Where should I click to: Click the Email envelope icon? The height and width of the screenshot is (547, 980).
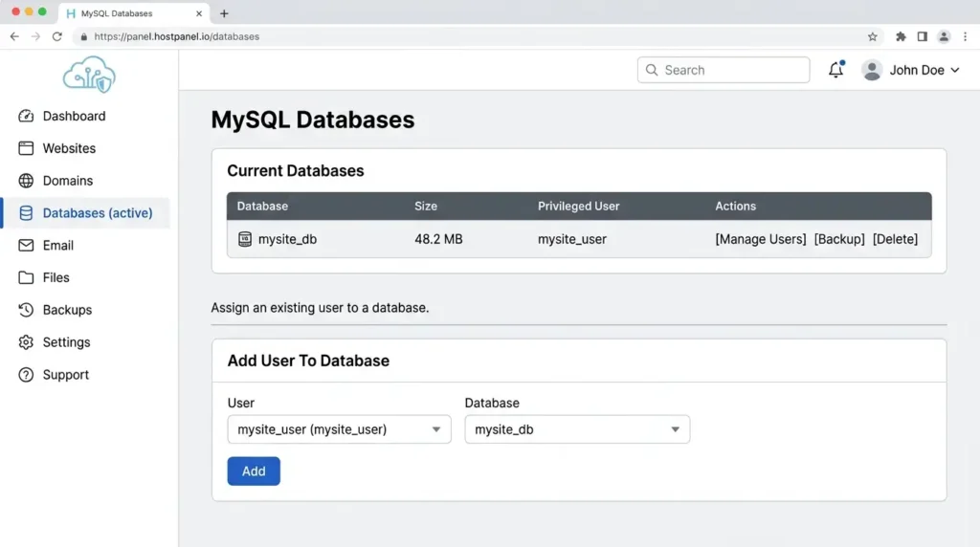(26, 246)
